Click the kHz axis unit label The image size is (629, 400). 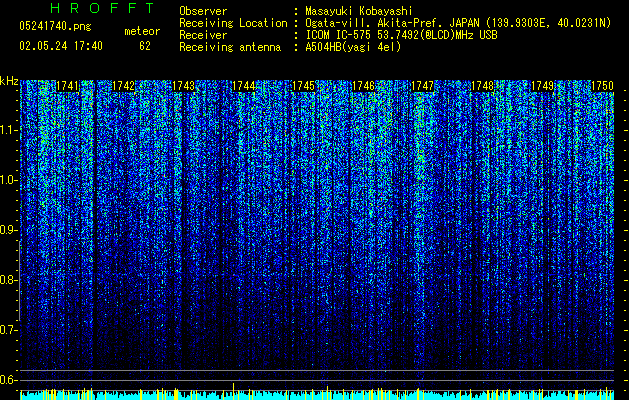point(9,81)
